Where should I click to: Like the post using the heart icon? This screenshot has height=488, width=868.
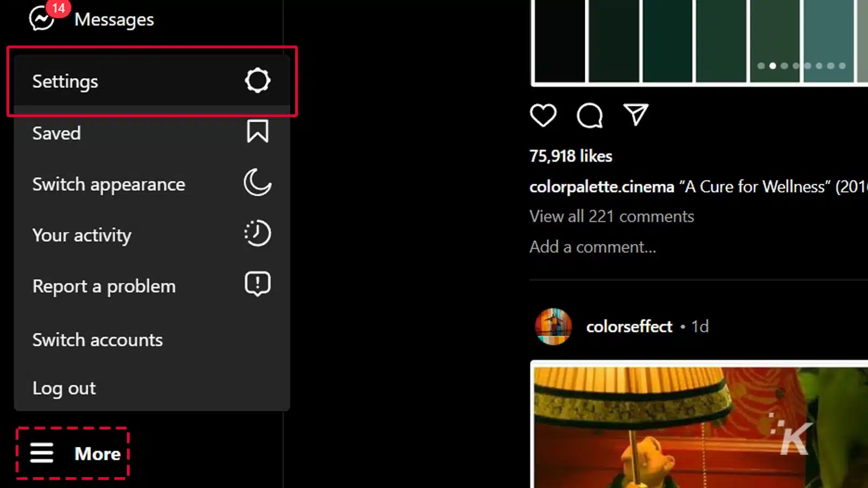[543, 115]
